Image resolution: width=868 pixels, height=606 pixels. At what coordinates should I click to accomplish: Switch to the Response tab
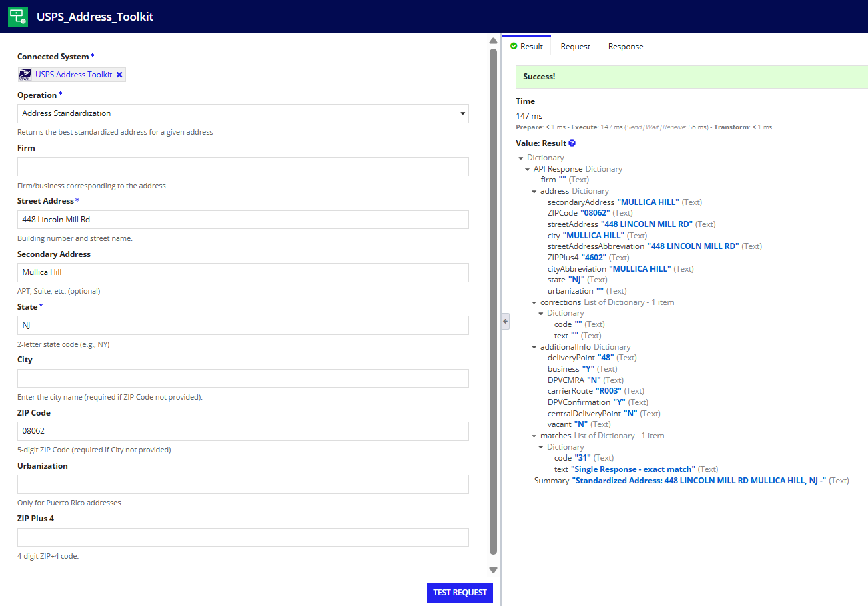point(626,47)
